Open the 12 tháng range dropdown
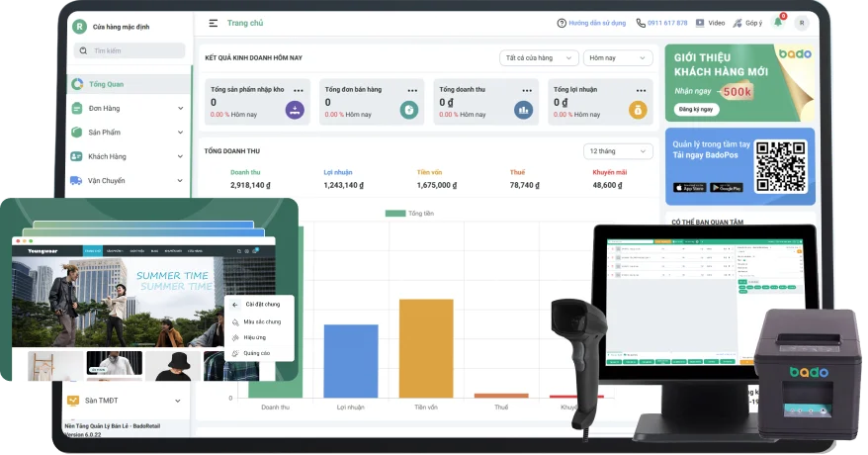 click(618, 151)
